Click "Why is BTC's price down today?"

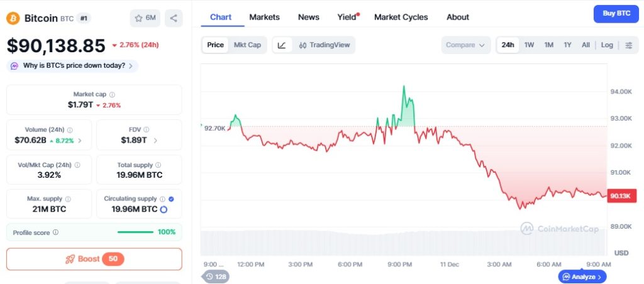74,66
